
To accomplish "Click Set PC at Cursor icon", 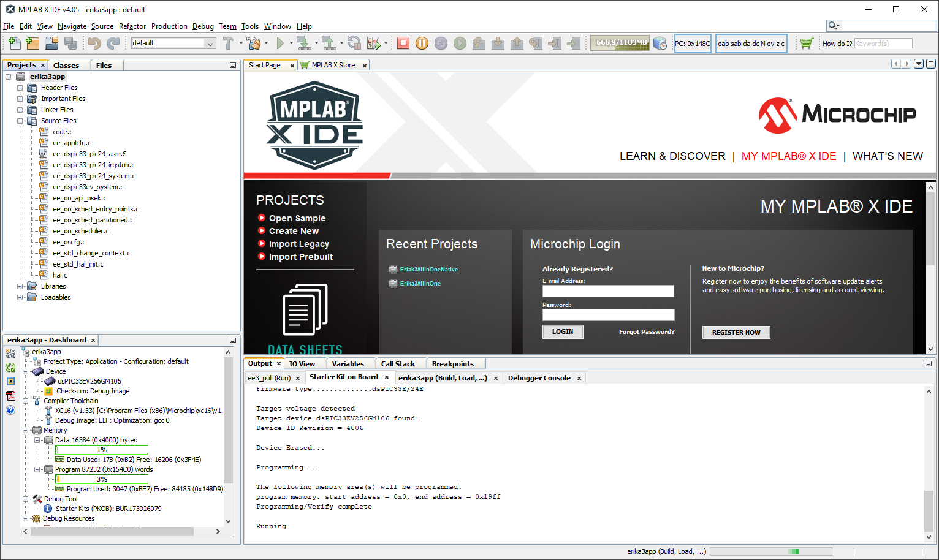I will coord(555,43).
